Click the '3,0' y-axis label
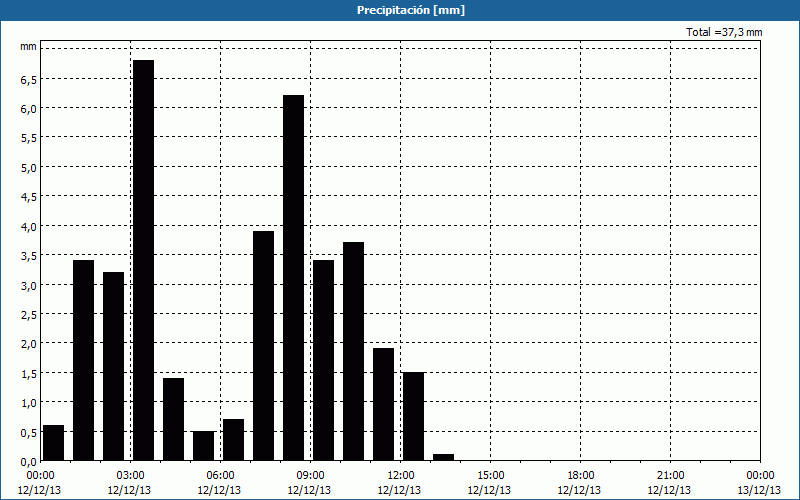This screenshot has height=500, width=800. pyautogui.click(x=29, y=285)
